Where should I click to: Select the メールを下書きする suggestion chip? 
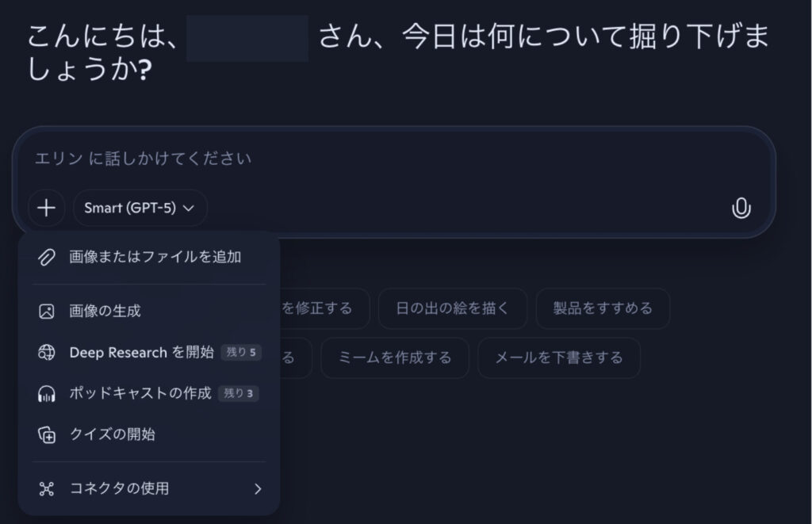point(558,358)
